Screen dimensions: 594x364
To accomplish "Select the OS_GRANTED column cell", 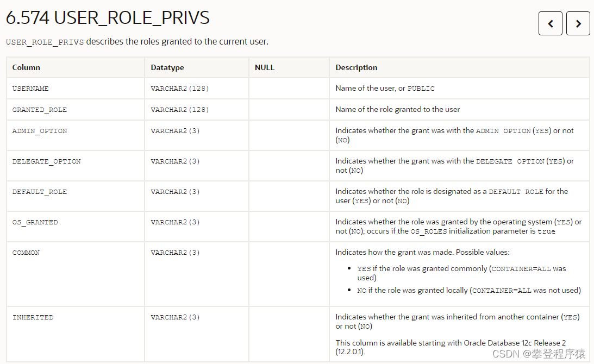I will point(35,222).
